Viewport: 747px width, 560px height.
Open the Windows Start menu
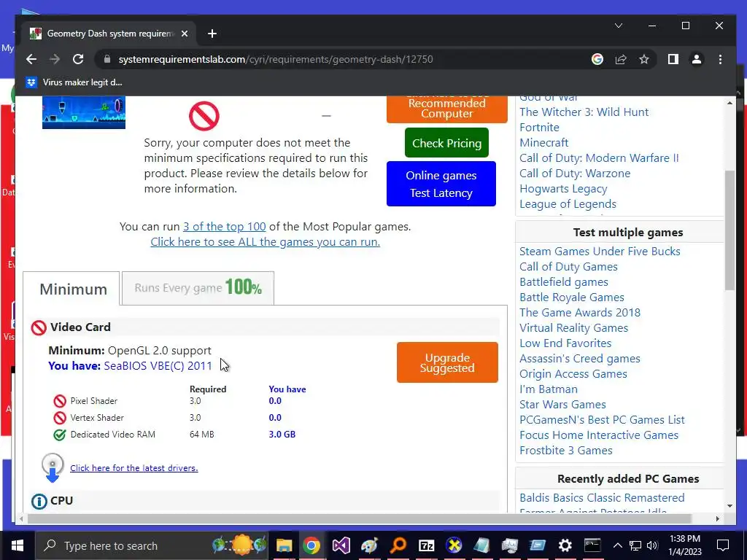18,545
